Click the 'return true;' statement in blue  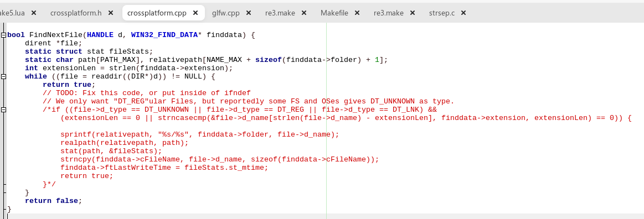pyautogui.click(x=69, y=85)
